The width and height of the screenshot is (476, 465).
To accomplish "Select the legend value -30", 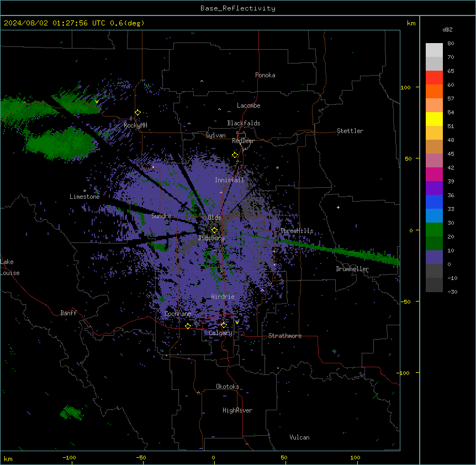I will 452,292.
